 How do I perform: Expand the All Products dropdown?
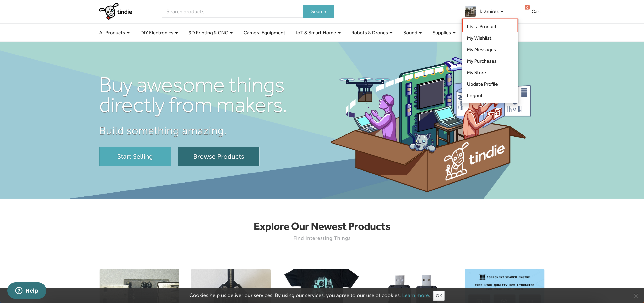(114, 33)
